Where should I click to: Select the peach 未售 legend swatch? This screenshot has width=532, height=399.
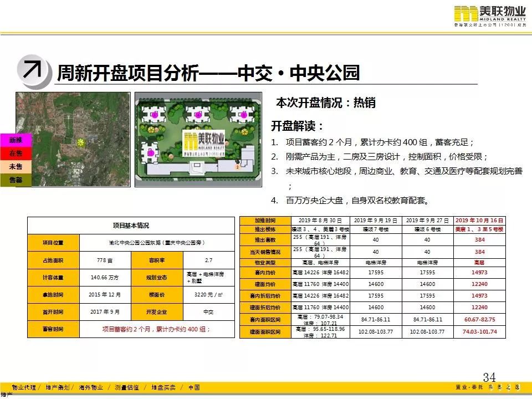click(x=16, y=167)
